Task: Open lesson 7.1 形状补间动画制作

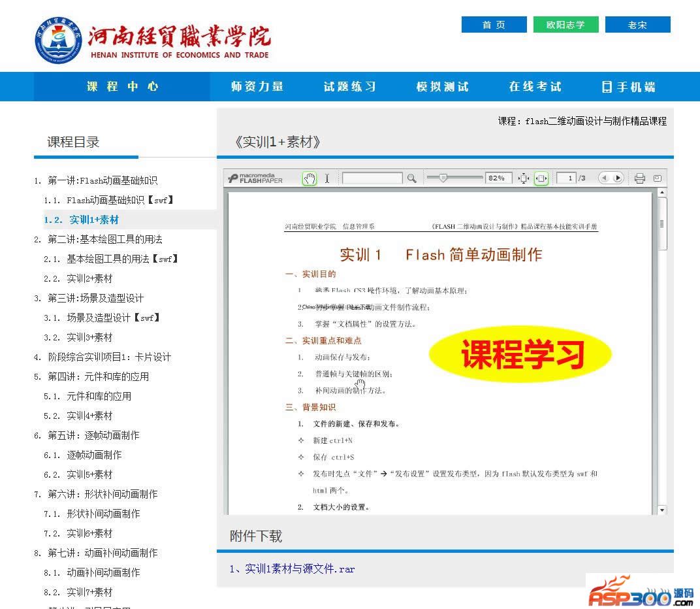Action: pyautogui.click(x=92, y=514)
